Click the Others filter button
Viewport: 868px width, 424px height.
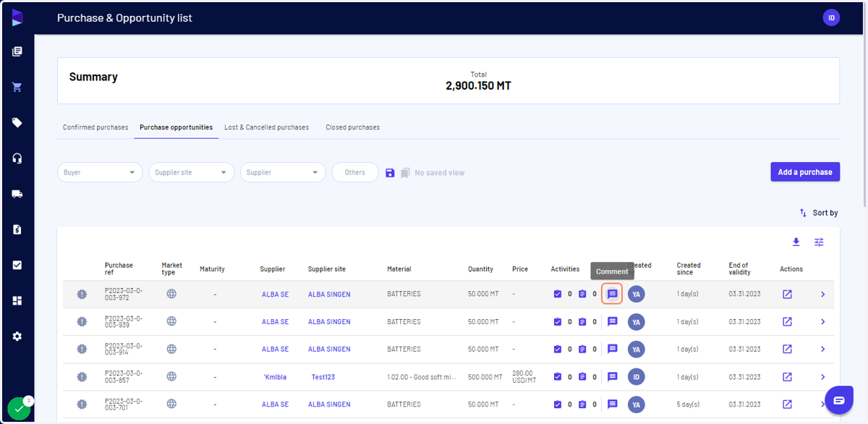(x=355, y=172)
